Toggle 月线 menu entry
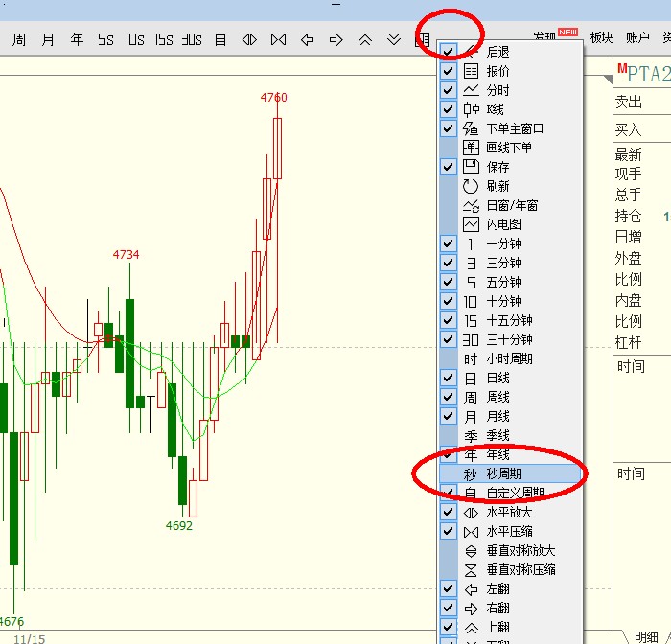Screen dimensions: 671x644 click(x=510, y=416)
